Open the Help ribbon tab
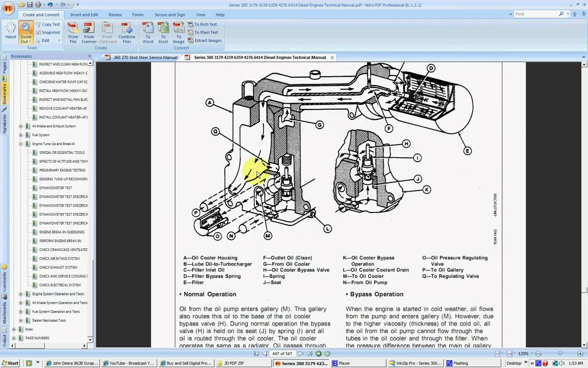The width and height of the screenshot is (588, 368). [220, 15]
